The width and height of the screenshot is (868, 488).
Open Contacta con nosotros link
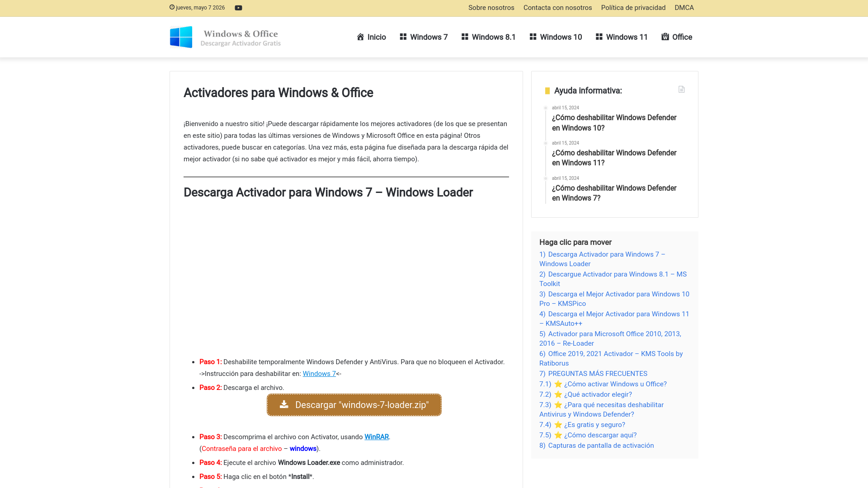coord(557,8)
